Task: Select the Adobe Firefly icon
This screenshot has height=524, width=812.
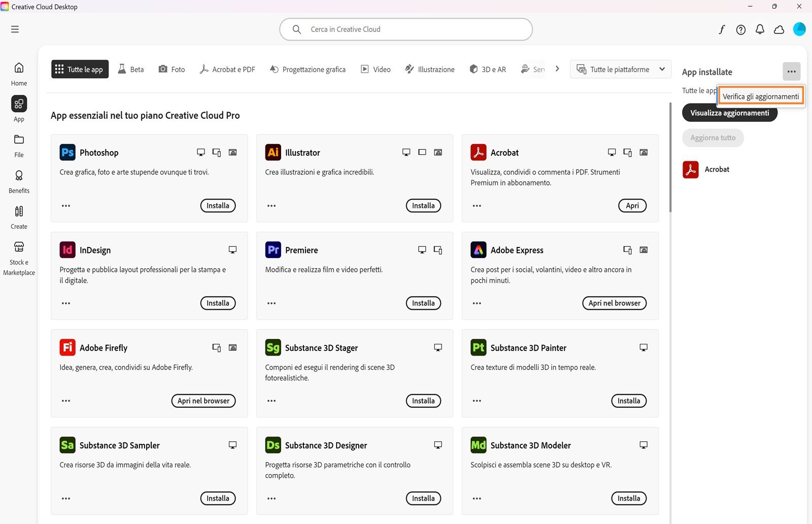Action: (67, 347)
